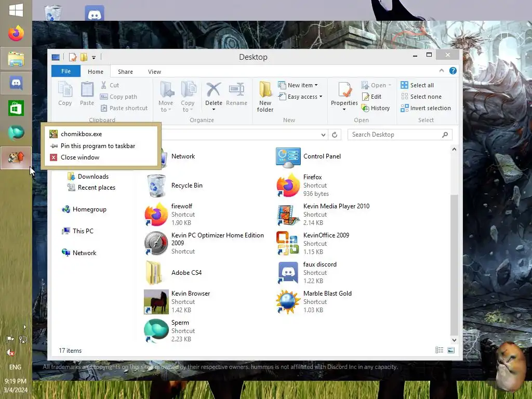Select the Home ribbon tab
Screen dimensions: 532x399
click(96, 72)
